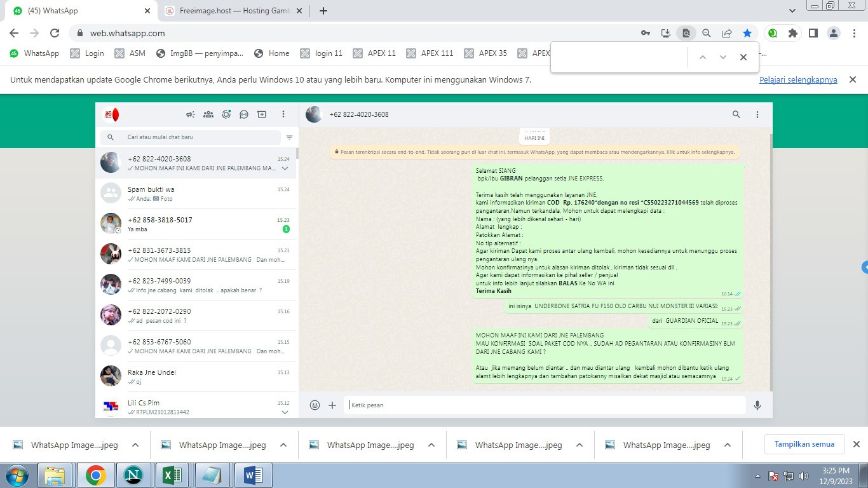868x488 pixels.
Task: Open the emoji picker beside message box
Action: pos(315,405)
